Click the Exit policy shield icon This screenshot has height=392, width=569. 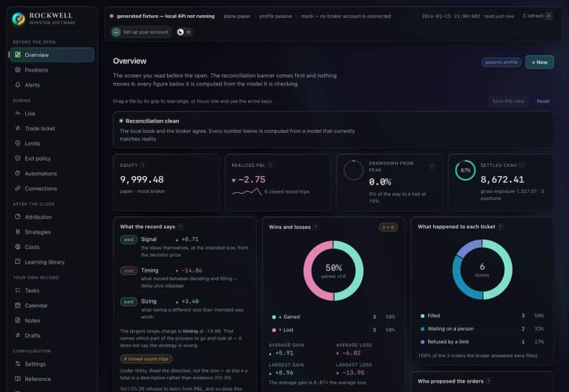[x=18, y=158]
